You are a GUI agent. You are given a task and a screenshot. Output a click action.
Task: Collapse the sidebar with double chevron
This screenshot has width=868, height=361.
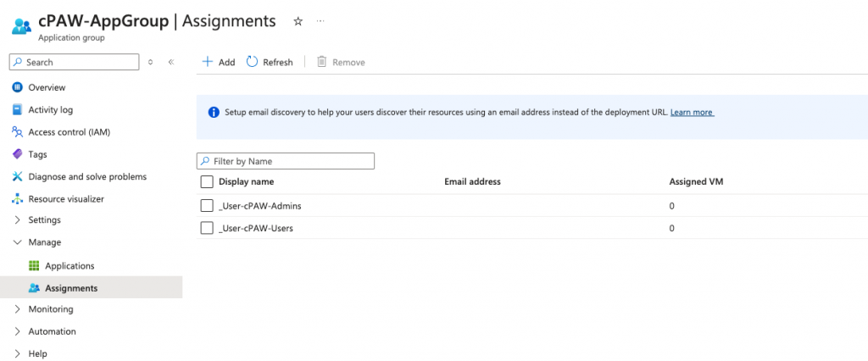171,62
